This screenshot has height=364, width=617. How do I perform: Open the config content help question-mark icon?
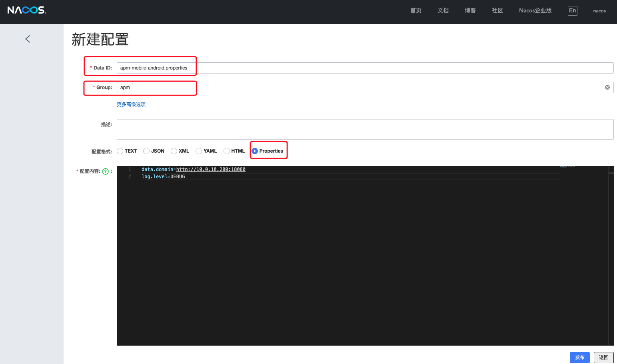pos(106,171)
